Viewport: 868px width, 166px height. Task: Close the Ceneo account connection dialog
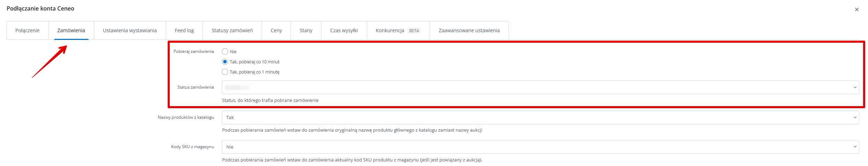point(856,9)
